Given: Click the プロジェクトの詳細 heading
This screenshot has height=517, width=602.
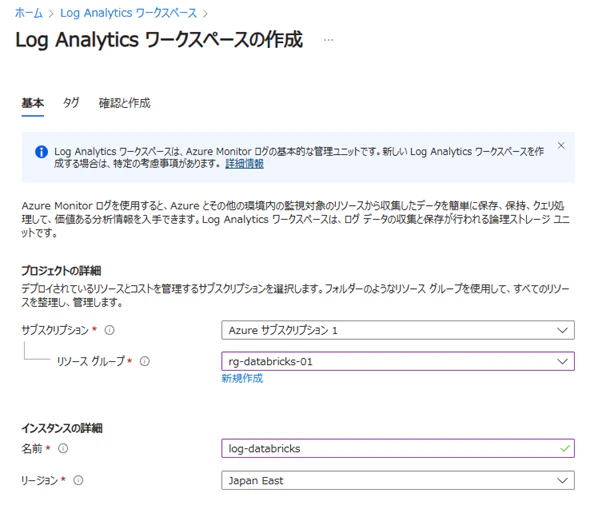Looking at the screenshot, I should click(61, 271).
